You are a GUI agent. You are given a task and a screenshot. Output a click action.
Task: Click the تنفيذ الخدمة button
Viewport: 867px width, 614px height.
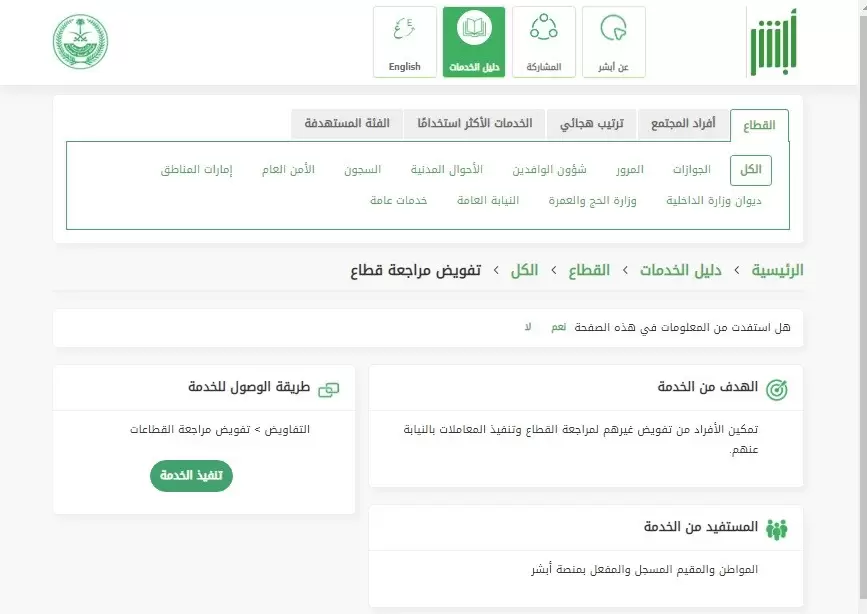pyautogui.click(x=191, y=476)
